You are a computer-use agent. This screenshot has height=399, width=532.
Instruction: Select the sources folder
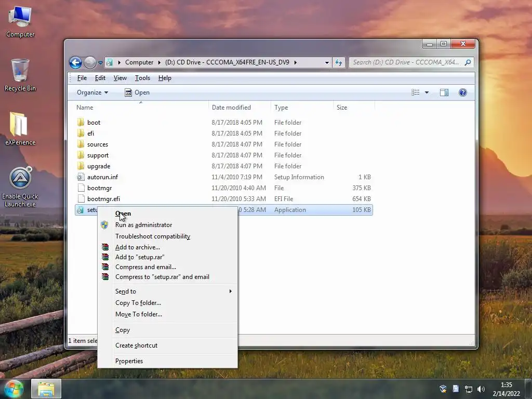[97, 144]
